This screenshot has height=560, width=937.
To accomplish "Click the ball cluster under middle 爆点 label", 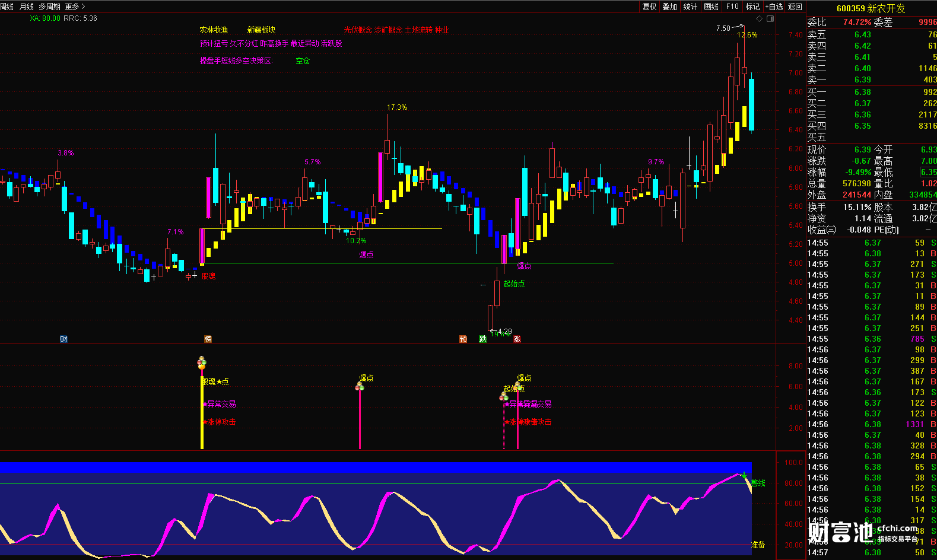I will pos(360,387).
